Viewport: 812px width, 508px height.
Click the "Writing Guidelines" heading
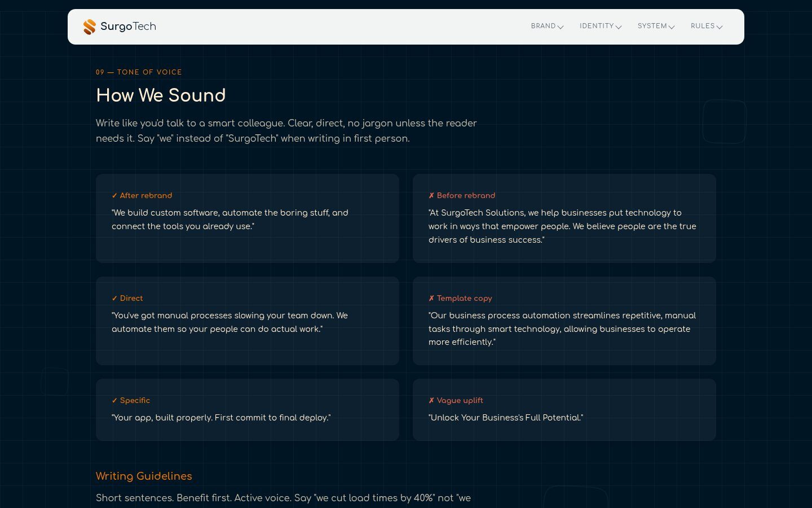[144, 476]
